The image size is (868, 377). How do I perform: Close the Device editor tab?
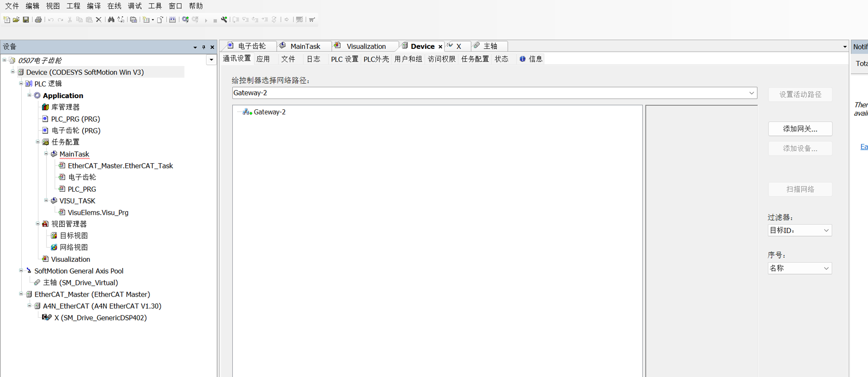pyautogui.click(x=440, y=47)
